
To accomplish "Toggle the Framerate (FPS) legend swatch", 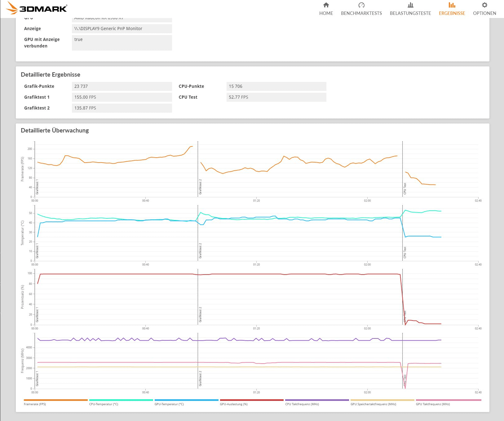I will click(x=56, y=400).
